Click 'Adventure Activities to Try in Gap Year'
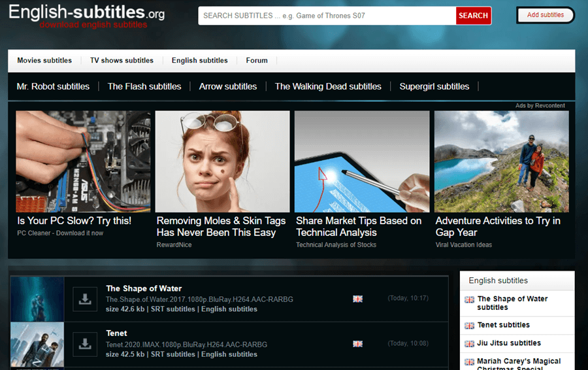 tap(498, 227)
